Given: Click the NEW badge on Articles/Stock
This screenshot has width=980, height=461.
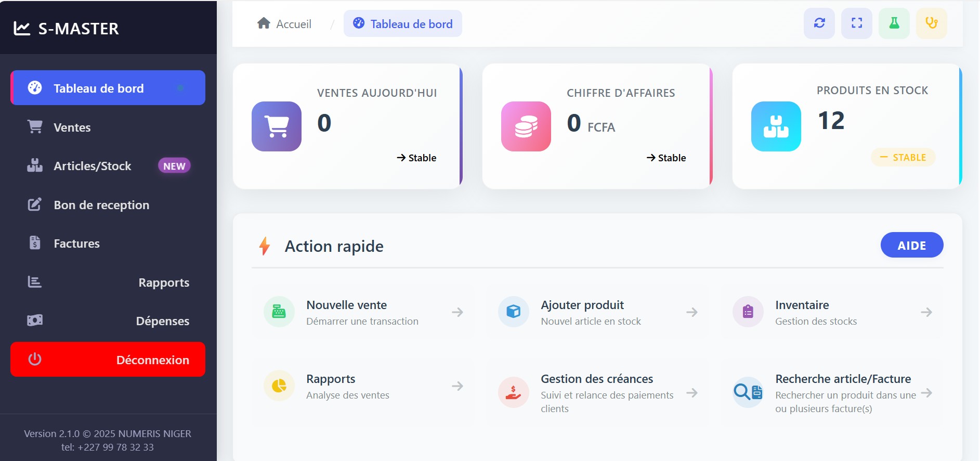Looking at the screenshot, I should point(174,166).
